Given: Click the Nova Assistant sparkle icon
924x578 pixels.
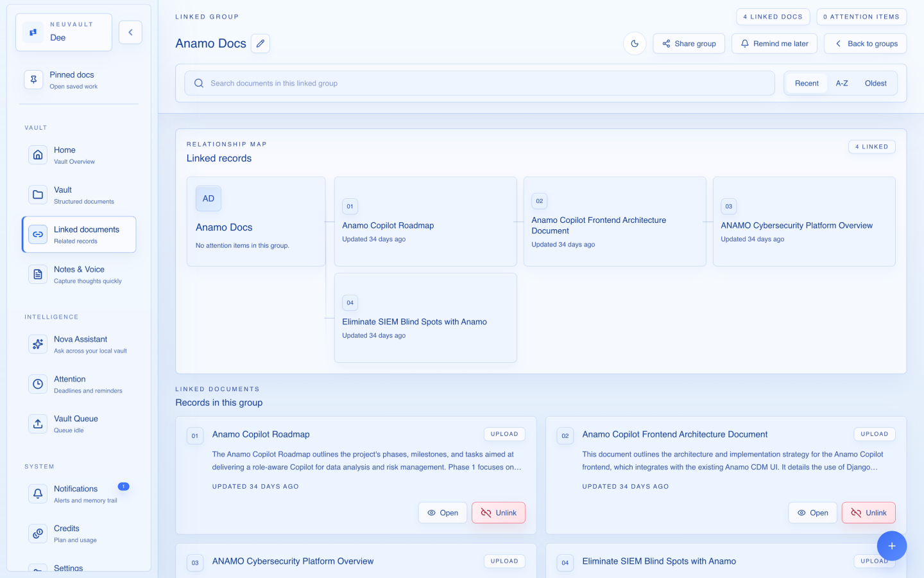Looking at the screenshot, I should tap(38, 344).
